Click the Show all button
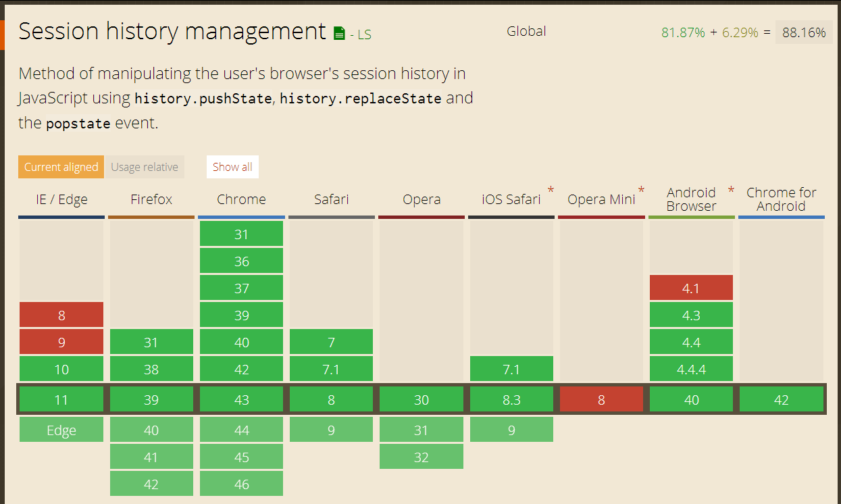841x504 pixels. pyautogui.click(x=232, y=167)
